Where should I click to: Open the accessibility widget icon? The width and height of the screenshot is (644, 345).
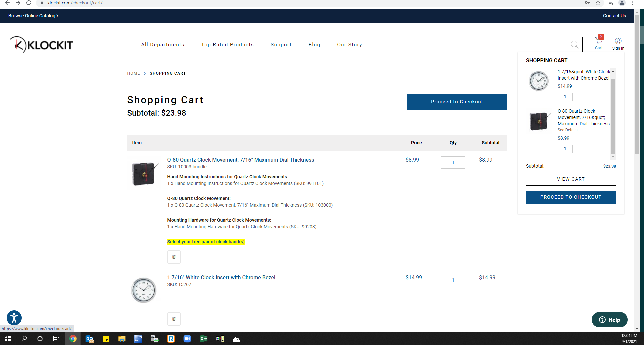tap(14, 318)
